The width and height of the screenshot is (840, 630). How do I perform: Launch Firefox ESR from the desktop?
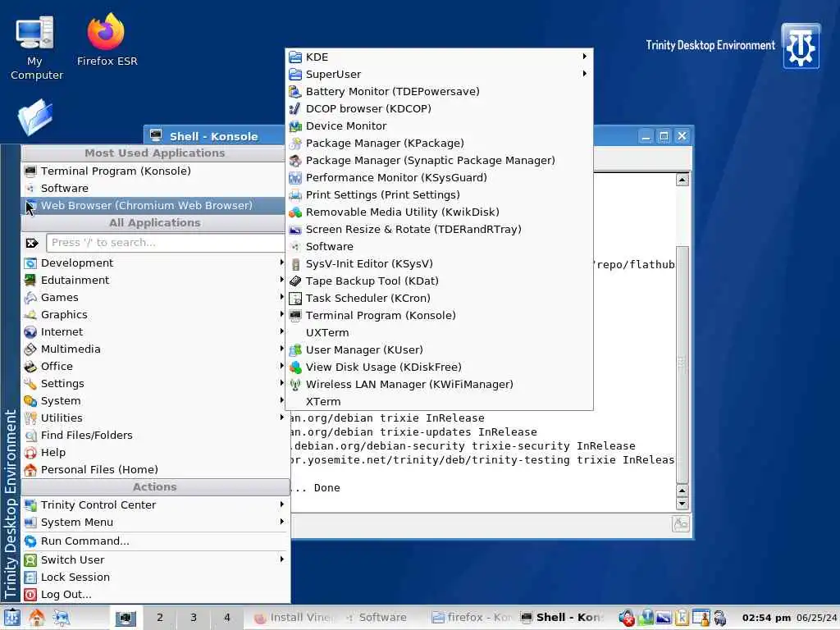click(107, 40)
